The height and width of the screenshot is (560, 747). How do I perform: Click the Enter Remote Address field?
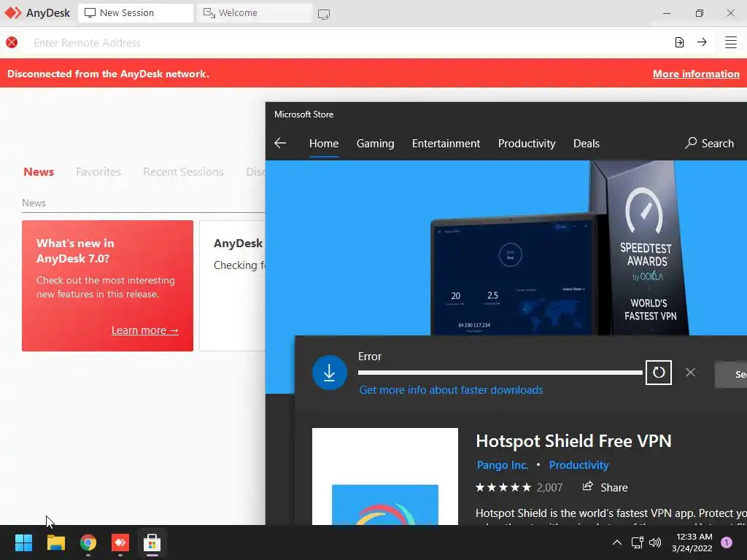click(347, 42)
